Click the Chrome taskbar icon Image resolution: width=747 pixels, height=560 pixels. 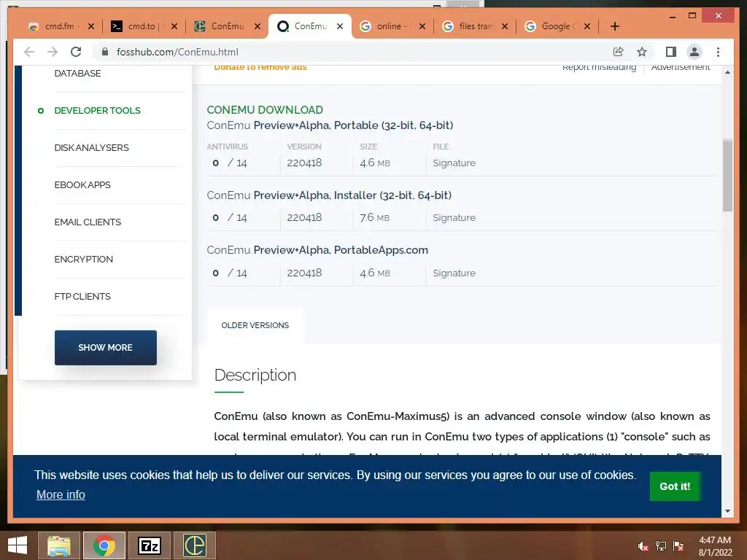click(104, 545)
